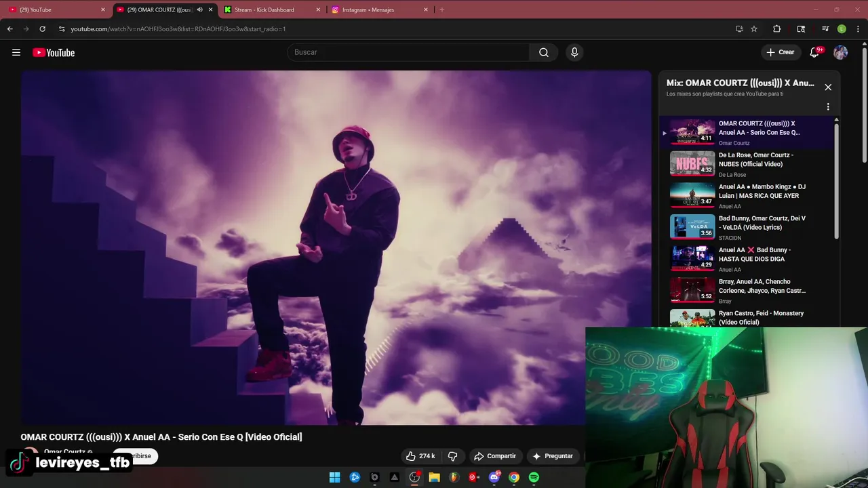Click the address bar URL
The width and height of the screenshot is (868, 488).
tap(178, 29)
